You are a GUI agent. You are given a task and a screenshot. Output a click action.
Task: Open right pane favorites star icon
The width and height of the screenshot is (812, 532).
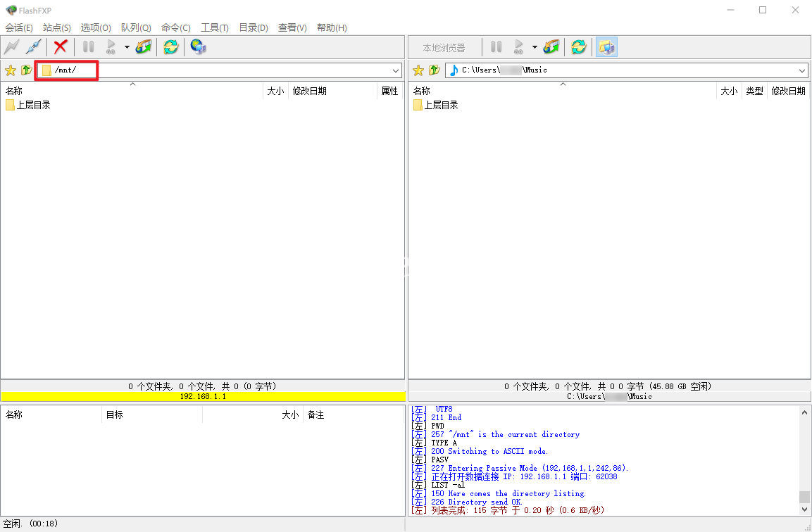(x=418, y=70)
